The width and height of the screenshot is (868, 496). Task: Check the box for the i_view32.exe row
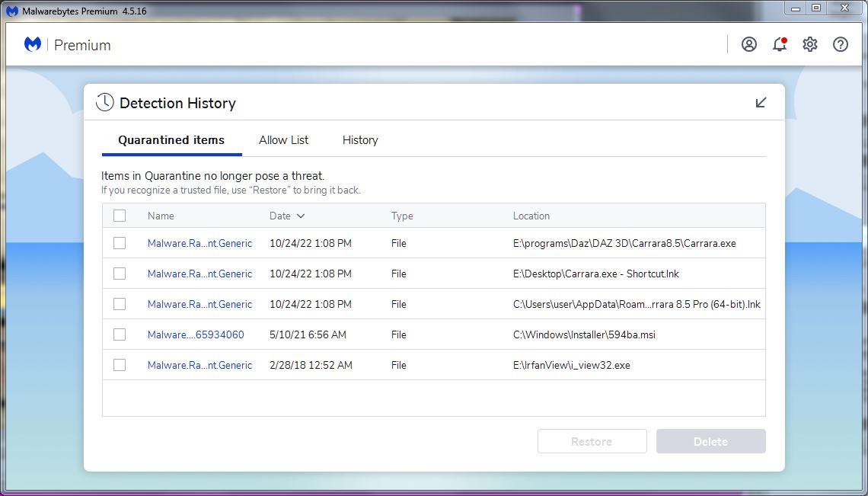click(x=120, y=365)
